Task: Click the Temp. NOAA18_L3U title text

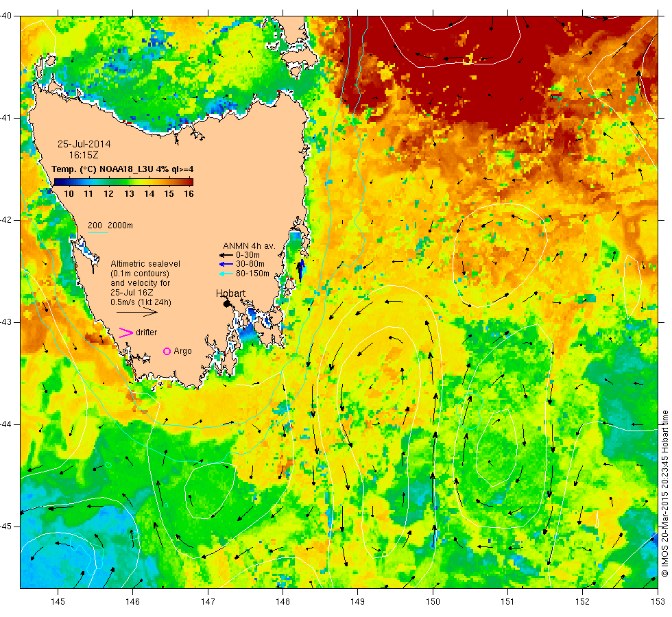Action: (x=123, y=169)
